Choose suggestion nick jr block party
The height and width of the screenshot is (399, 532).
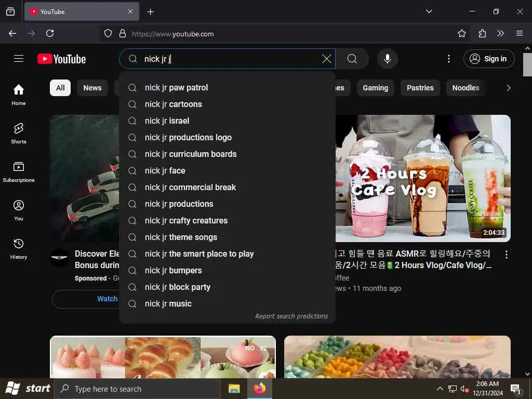click(x=228, y=287)
